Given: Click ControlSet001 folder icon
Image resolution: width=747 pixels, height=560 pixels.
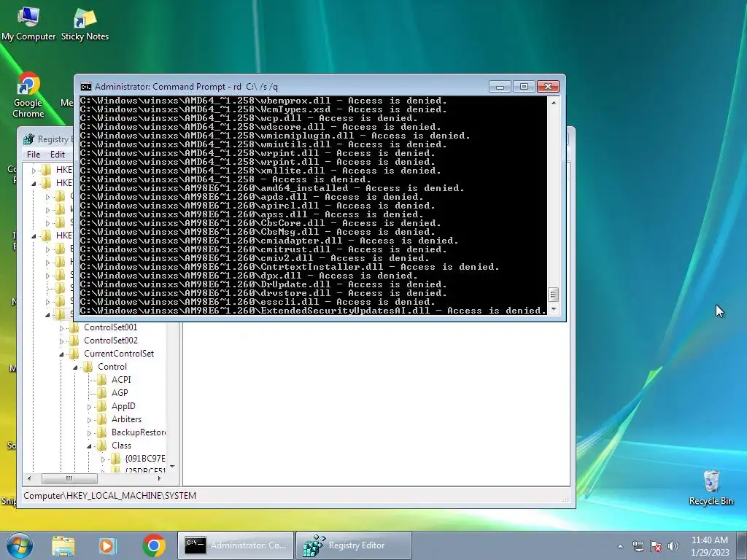Looking at the screenshot, I should pos(74,327).
